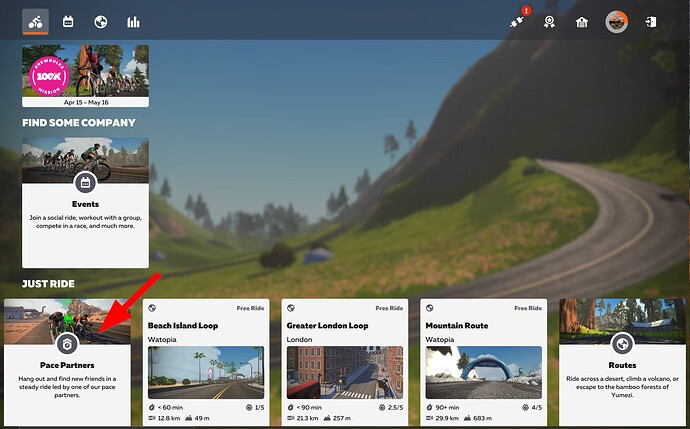The image size is (690, 429).
Task: Click Free Ride label on Beach Island Loop
Action: [250, 308]
